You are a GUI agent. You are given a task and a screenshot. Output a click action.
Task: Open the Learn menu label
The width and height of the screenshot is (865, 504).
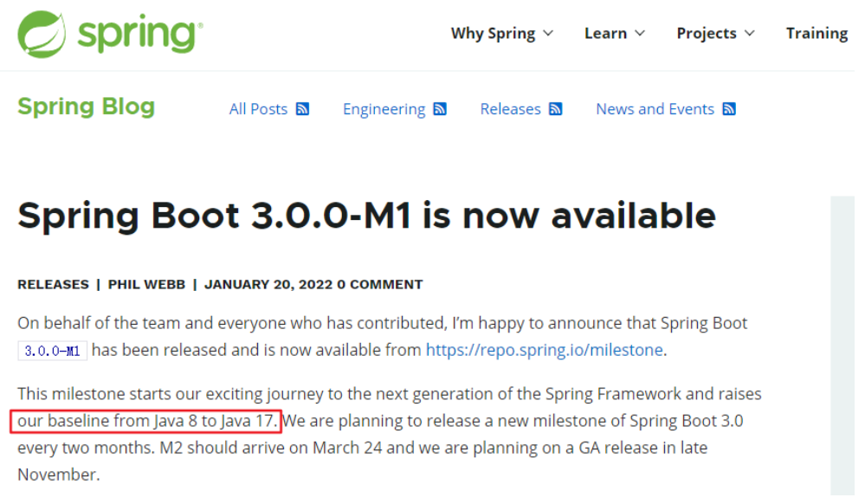605,34
